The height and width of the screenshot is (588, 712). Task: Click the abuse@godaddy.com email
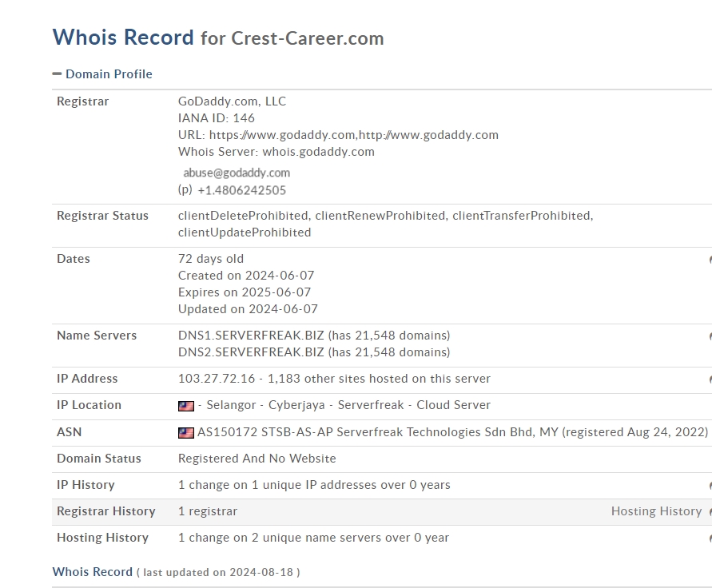(x=237, y=173)
